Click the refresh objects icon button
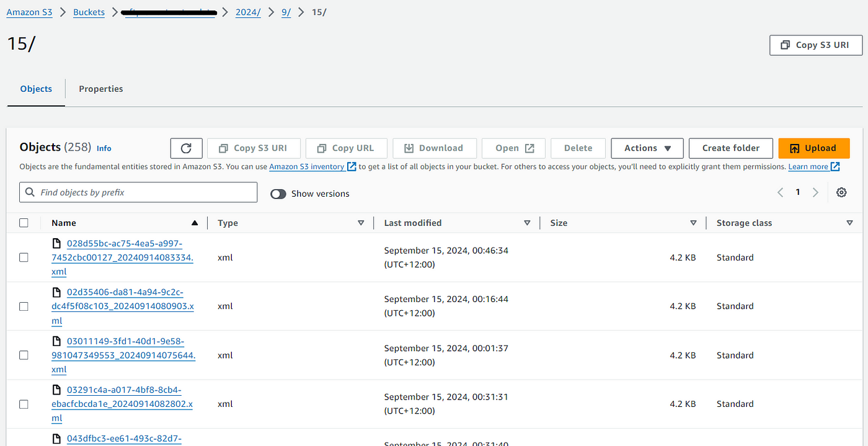This screenshot has height=446, width=868. 186,148
